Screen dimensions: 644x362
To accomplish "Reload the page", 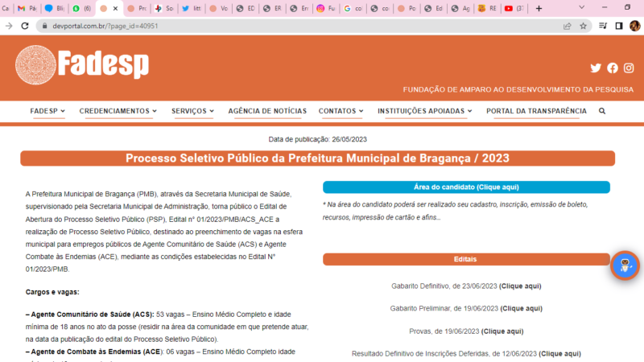I will [25, 26].
